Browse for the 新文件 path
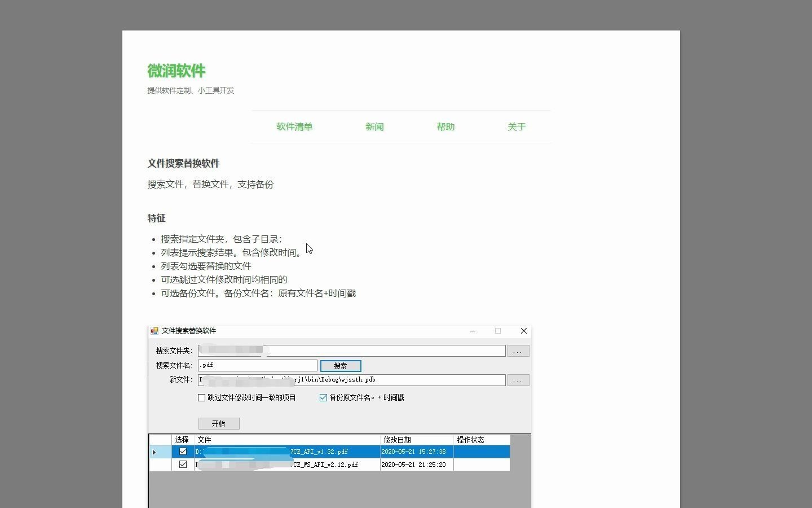 (x=518, y=380)
